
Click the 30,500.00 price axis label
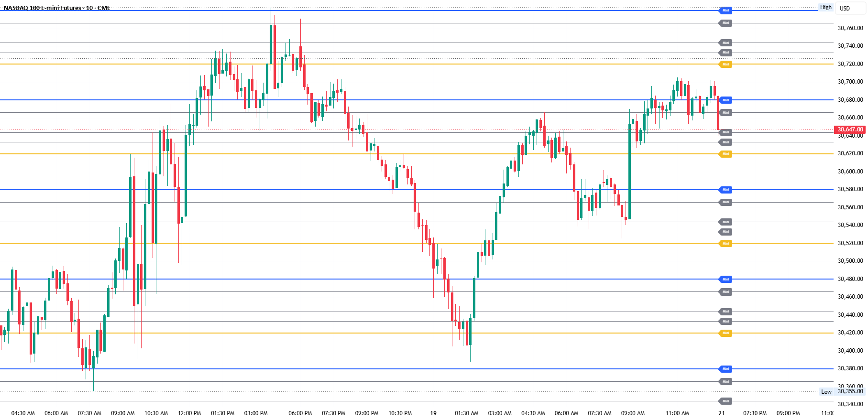point(850,261)
